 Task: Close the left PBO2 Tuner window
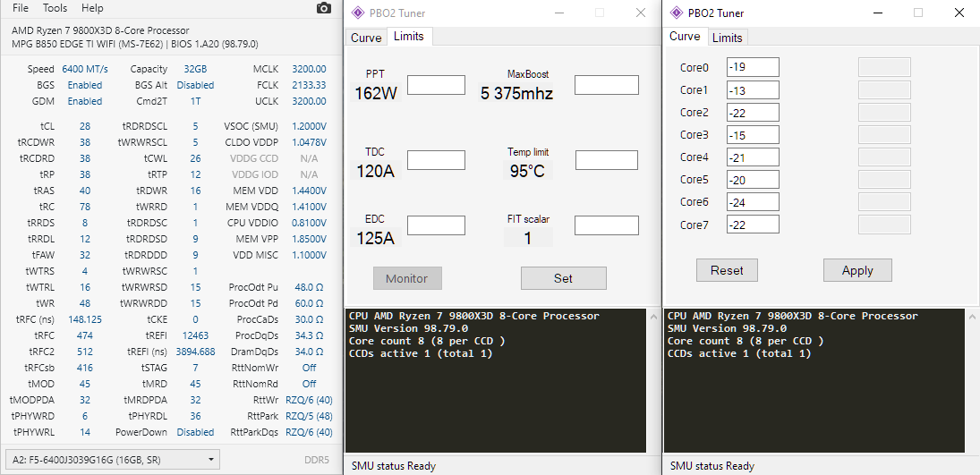tap(641, 13)
